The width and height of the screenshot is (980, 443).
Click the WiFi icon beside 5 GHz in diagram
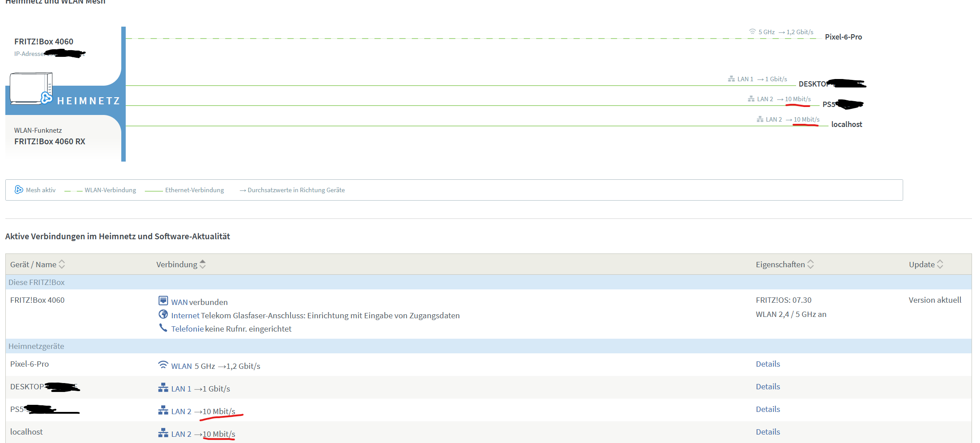[753, 32]
